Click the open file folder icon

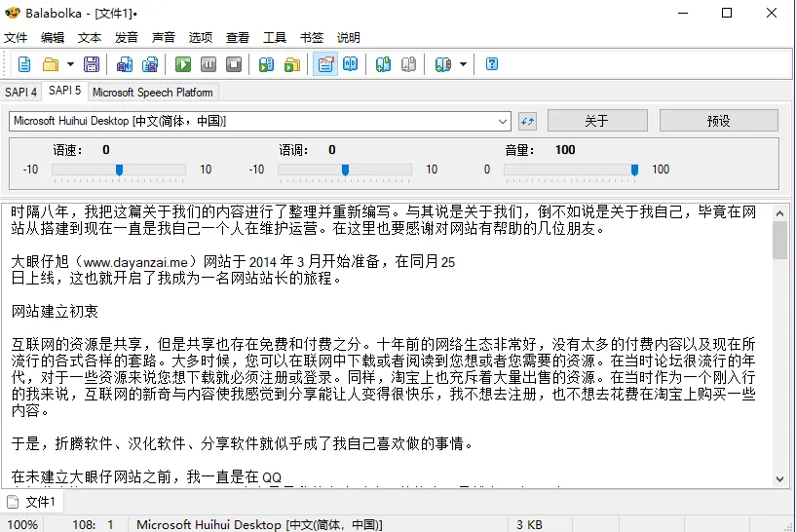coord(51,64)
